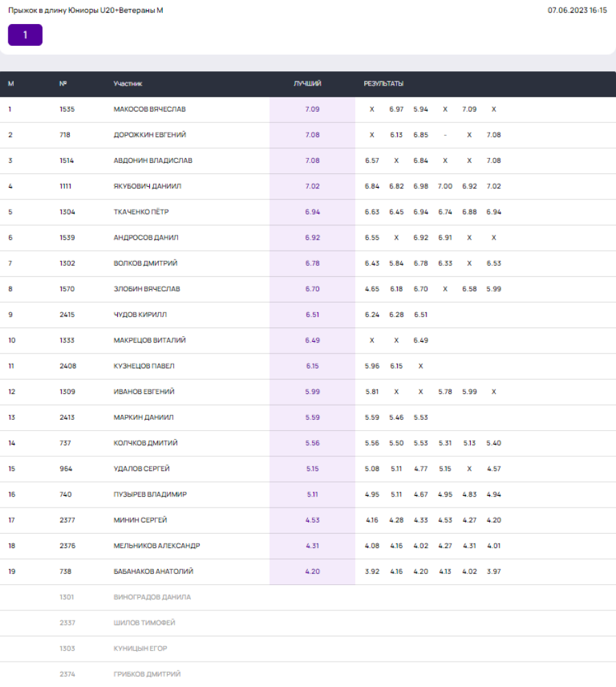This screenshot has width=616, height=687.
Task: Select bib number 2415 for Чудов
Action: [67, 314]
